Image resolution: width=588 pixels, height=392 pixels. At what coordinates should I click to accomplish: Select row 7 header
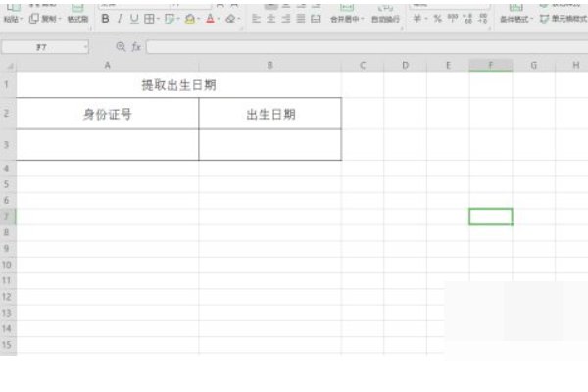coord(8,217)
